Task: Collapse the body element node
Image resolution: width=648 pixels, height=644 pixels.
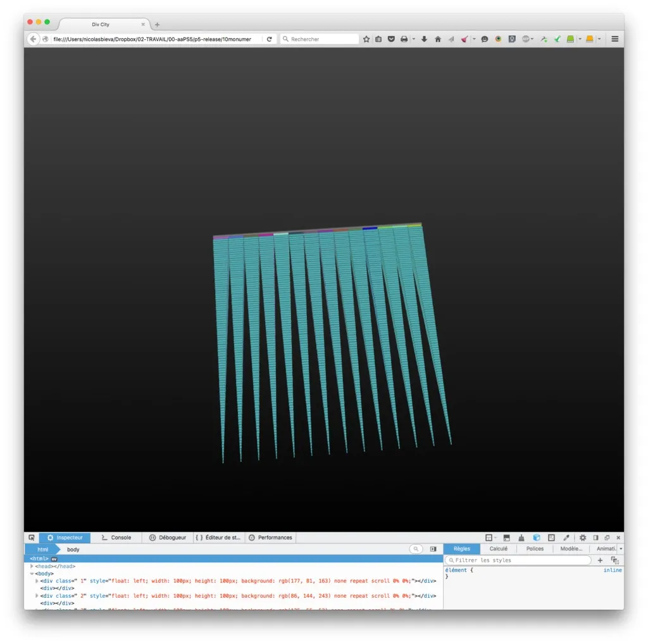Action: point(32,574)
